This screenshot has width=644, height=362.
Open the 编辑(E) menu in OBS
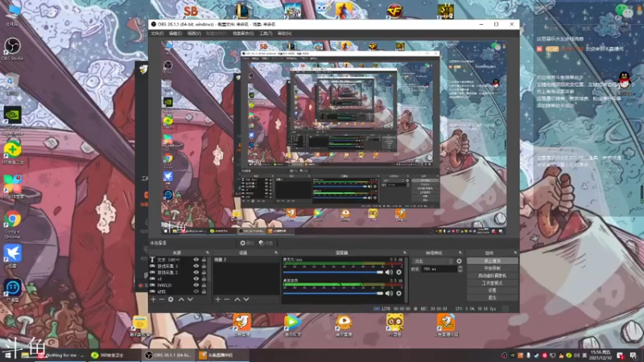pos(175,33)
